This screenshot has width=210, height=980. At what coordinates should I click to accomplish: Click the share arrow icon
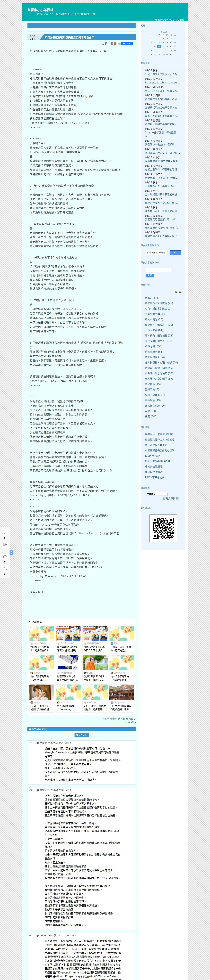click(5, 569)
